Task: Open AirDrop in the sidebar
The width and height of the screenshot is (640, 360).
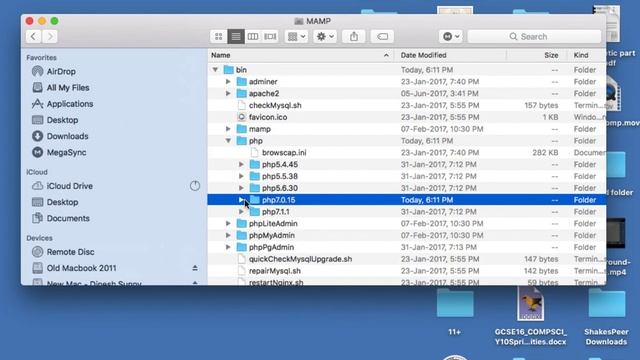Action: coord(61,71)
